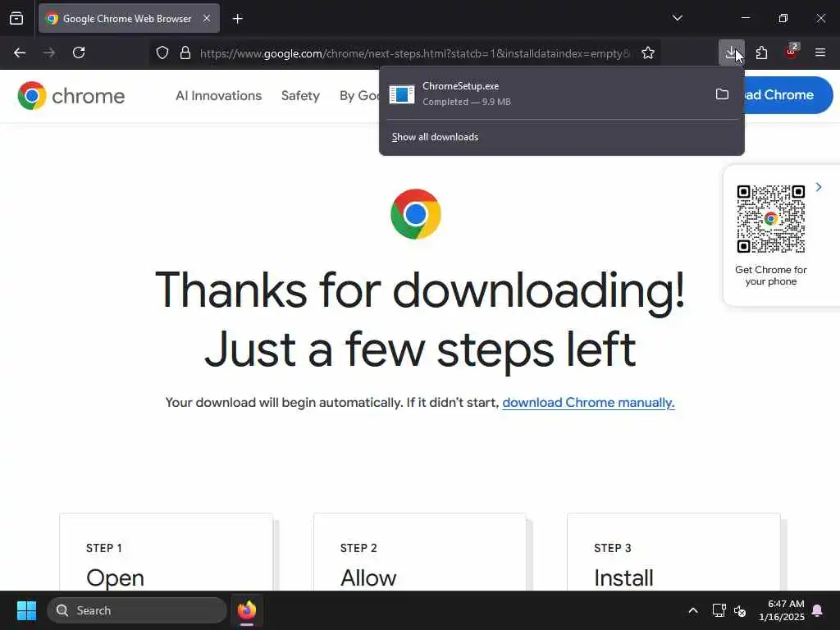The width and height of the screenshot is (840, 630).
Task: Show ChromeSetup.exe in folder
Action: [722, 94]
